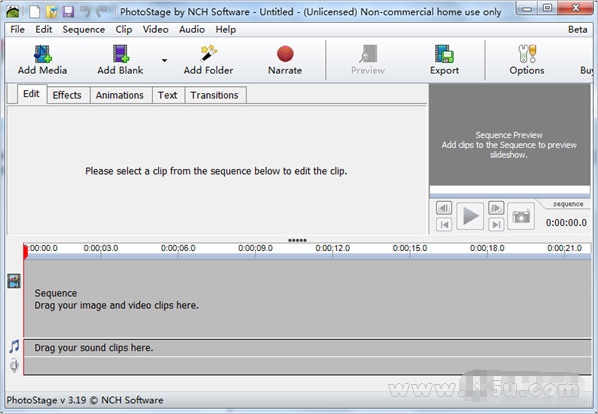Switch to the Animations tab
This screenshot has width=598, height=414.
120,95
